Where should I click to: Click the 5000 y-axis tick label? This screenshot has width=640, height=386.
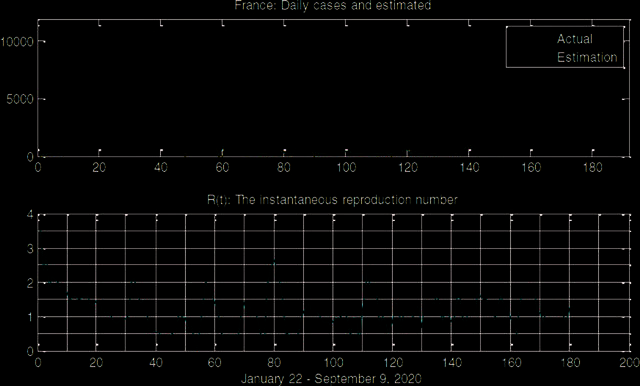pos(20,99)
